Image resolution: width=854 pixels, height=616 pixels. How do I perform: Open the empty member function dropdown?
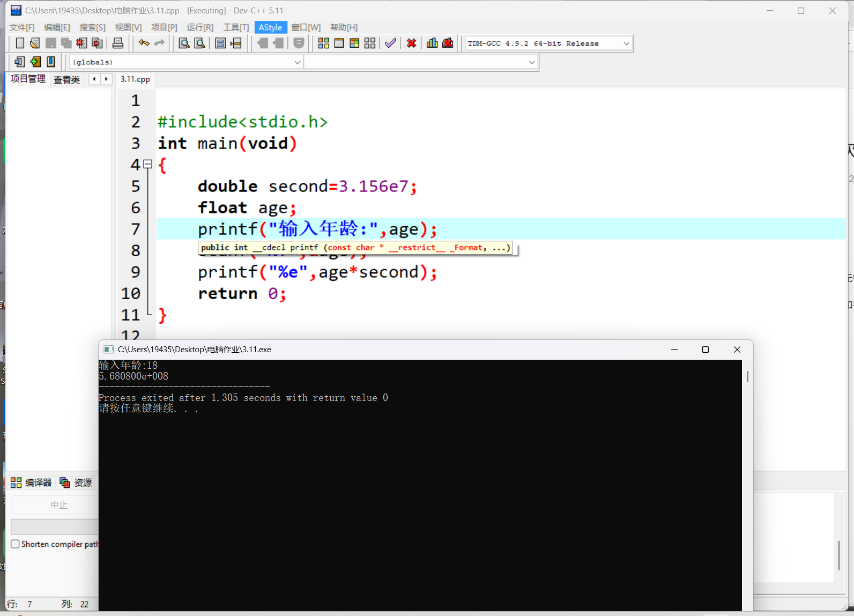(421, 62)
